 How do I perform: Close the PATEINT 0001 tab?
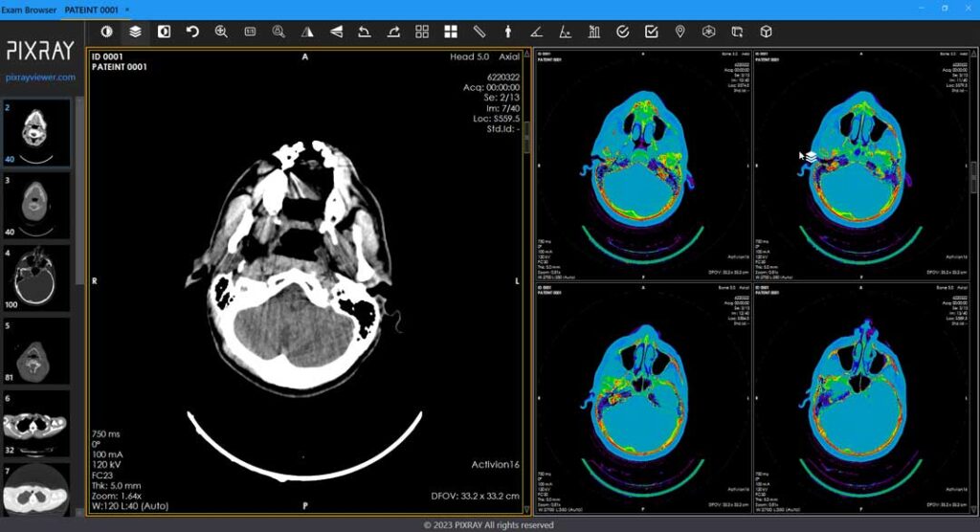pos(127,9)
